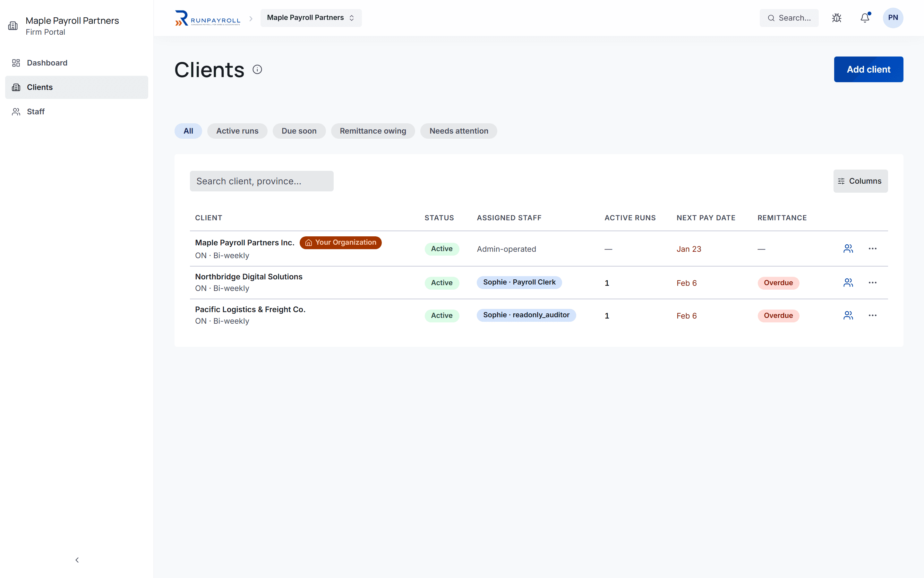Click Feb 6 date in Pacific Logistics row
The height and width of the screenshot is (578, 924).
687,316
